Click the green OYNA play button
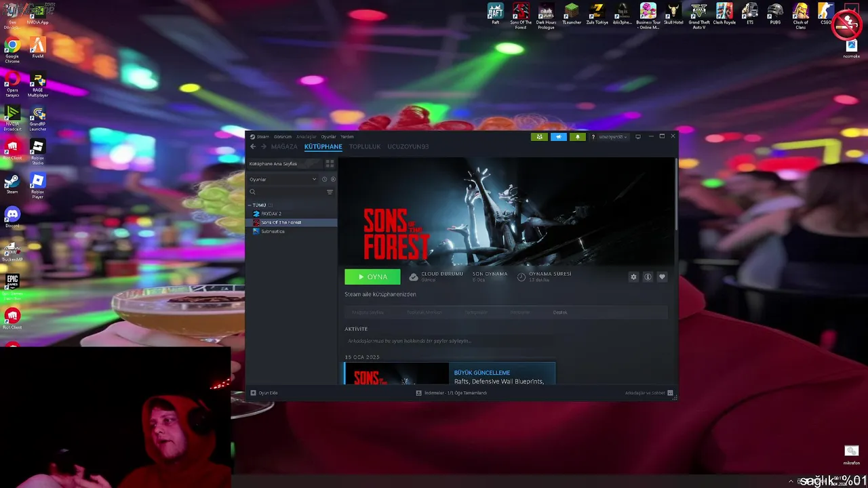Screen dimensions: 868x488 pyautogui.click(x=372, y=277)
